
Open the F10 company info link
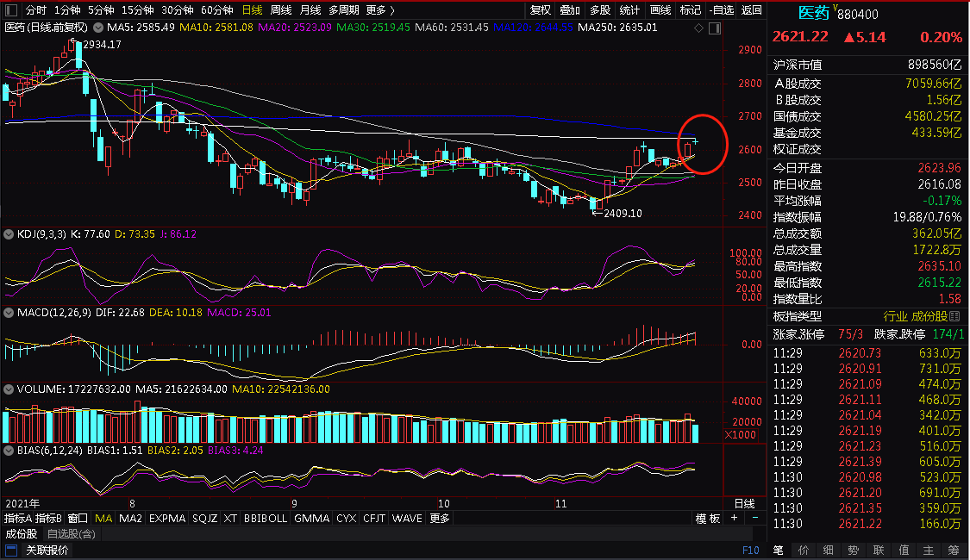click(x=750, y=551)
